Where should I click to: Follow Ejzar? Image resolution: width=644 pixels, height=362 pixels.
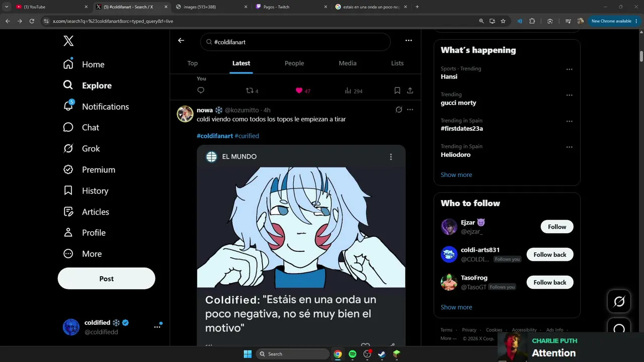pos(557,227)
